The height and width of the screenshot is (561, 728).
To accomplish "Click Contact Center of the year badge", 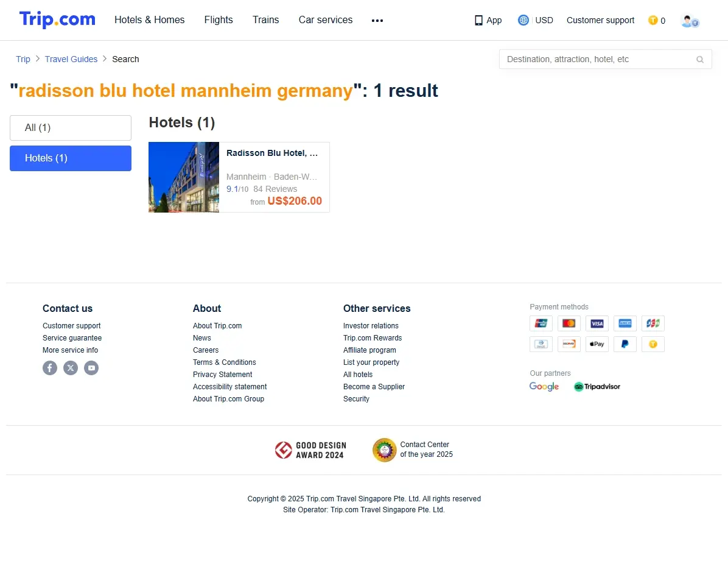I will point(412,450).
